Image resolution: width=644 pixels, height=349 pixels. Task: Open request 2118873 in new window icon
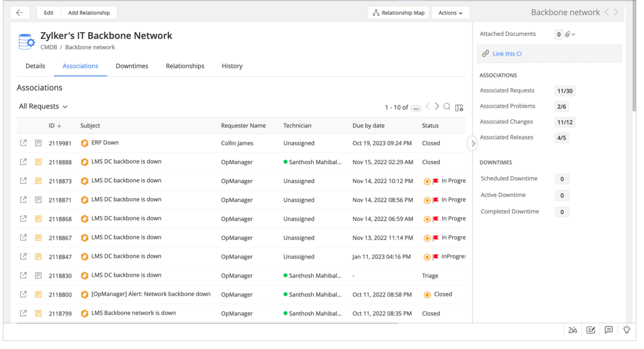23,181
